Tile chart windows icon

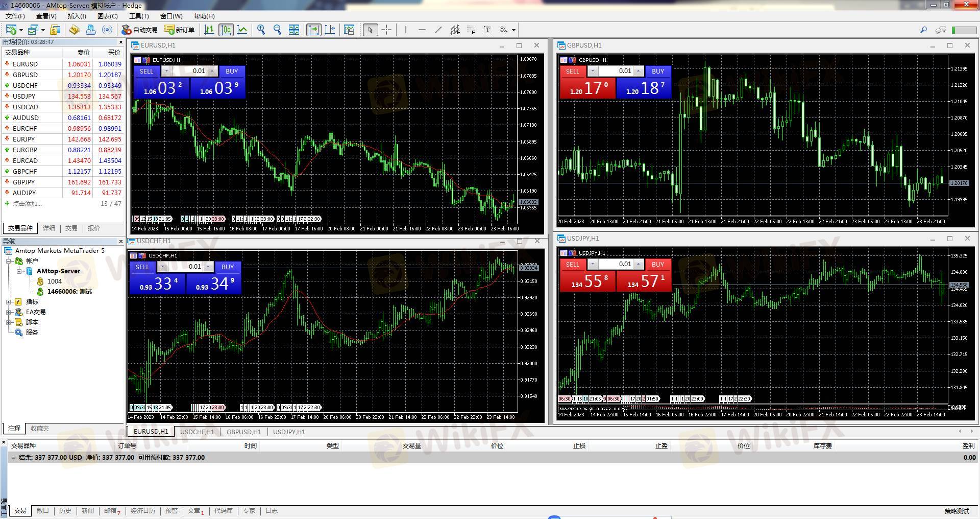tap(294, 30)
